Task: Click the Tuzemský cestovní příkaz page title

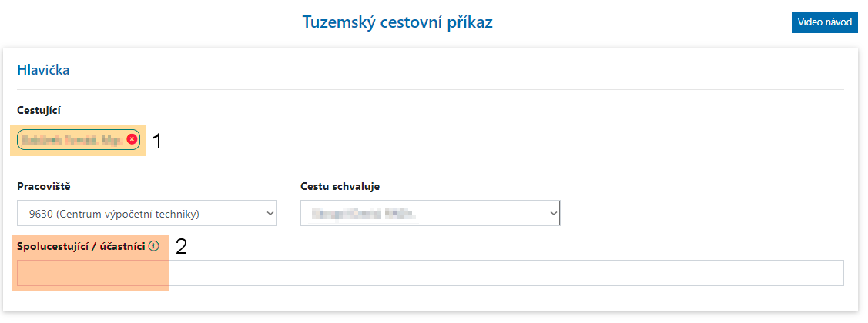Action: (x=397, y=22)
